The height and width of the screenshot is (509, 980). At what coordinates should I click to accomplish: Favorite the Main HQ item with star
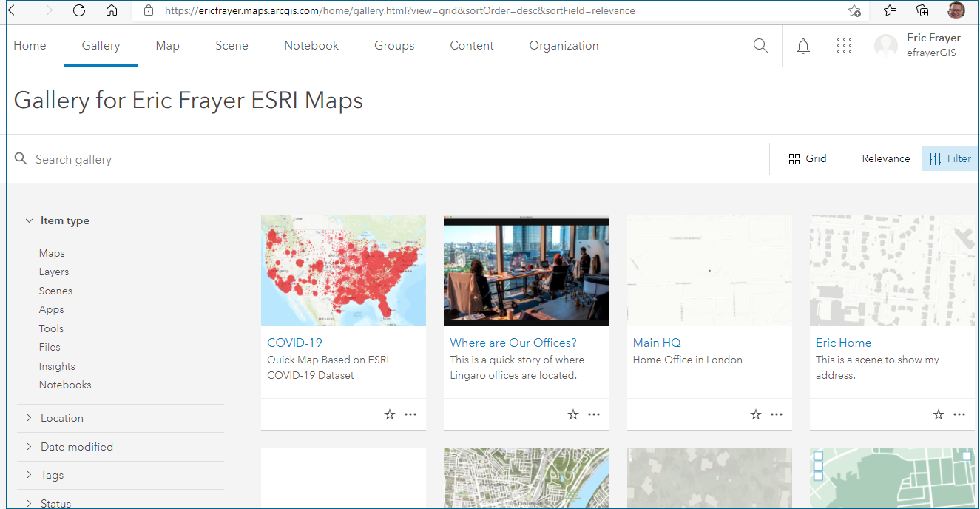756,415
